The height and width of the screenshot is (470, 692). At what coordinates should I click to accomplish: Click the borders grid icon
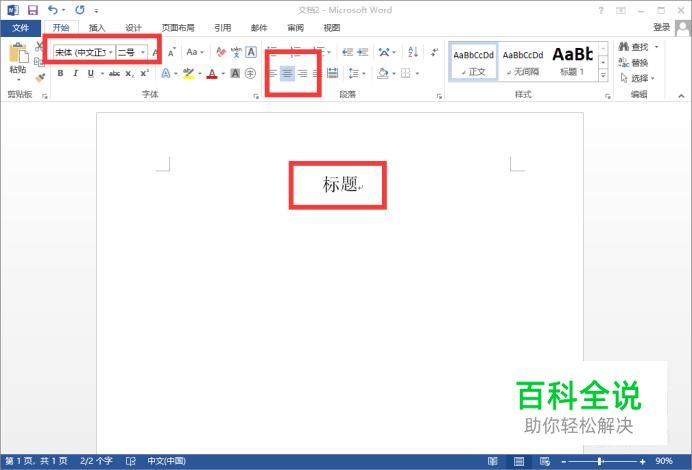coord(406,73)
